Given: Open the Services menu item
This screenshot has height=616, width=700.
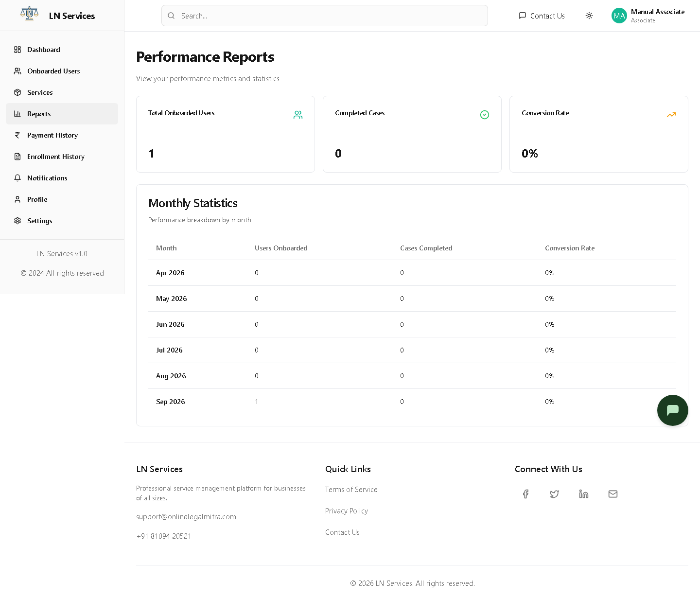Looking at the screenshot, I should pos(62,92).
